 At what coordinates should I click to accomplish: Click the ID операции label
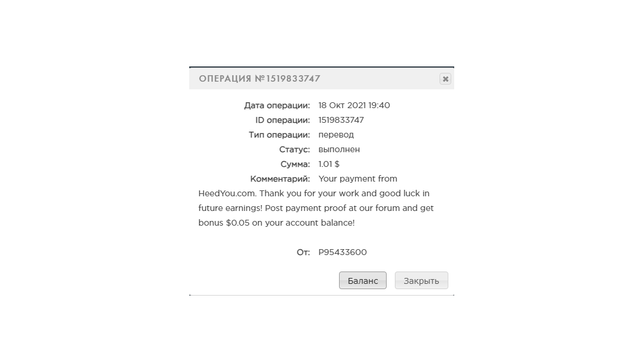[283, 120]
